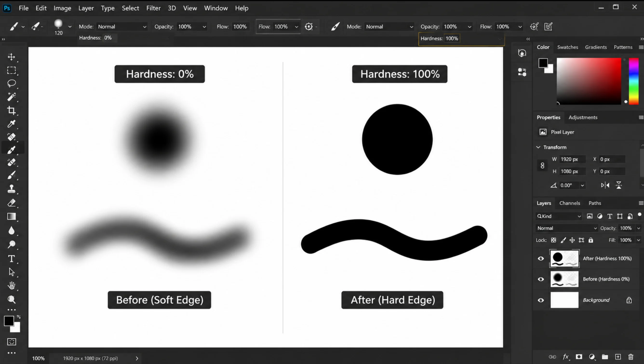Viewport: 644px width, 364px height.
Task: Open the left Mode Normal dropdown
Action: (x=122, y=27)
